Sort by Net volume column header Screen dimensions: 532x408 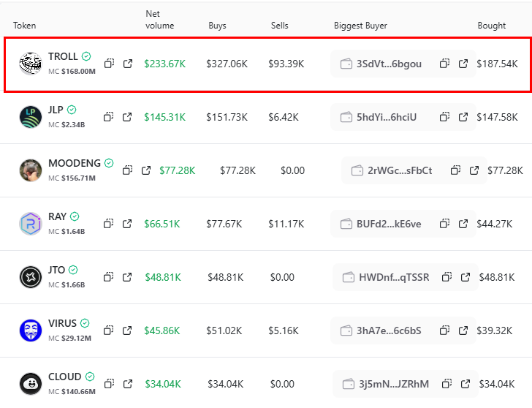(x=159, y=20)
